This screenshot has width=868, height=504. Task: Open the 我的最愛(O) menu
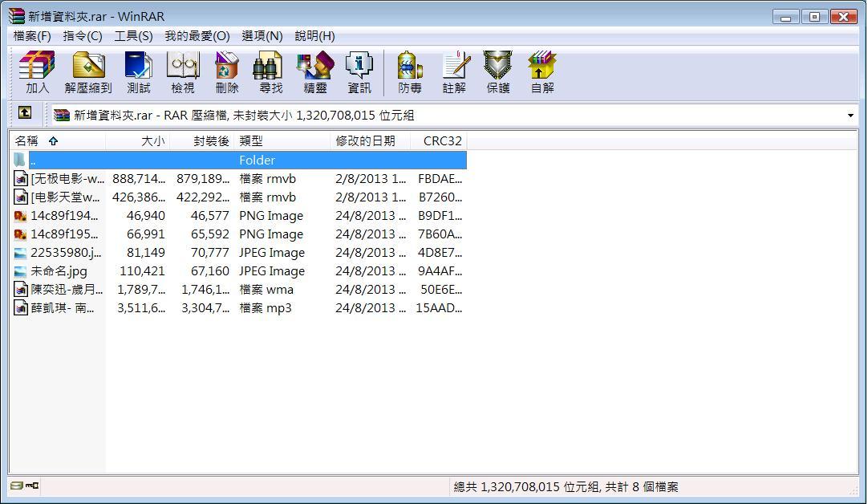[197, 36]
